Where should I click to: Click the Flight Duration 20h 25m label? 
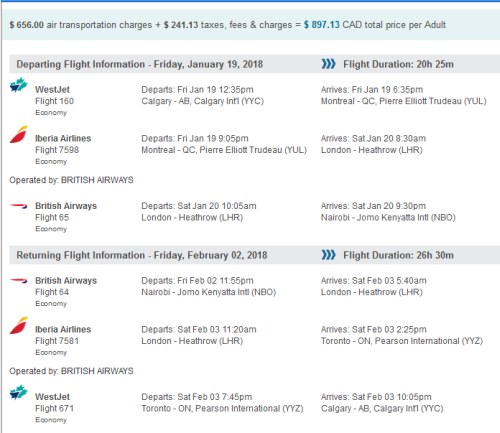coord(398,64)
